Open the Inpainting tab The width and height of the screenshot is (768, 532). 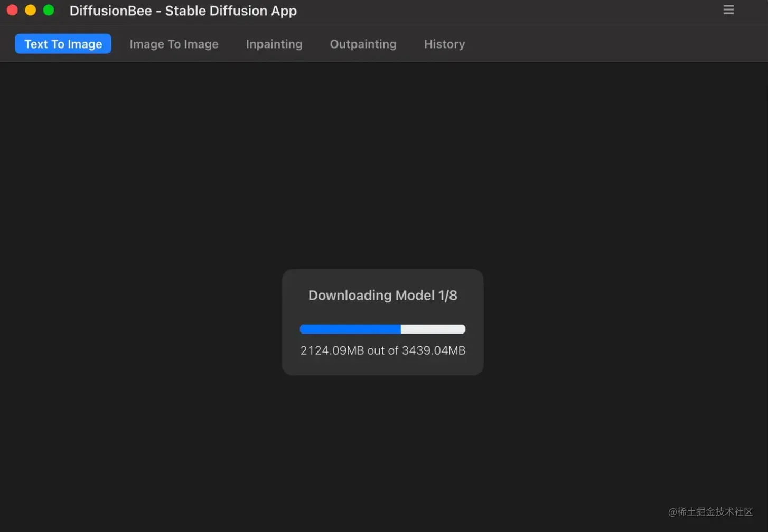(274, 44)
